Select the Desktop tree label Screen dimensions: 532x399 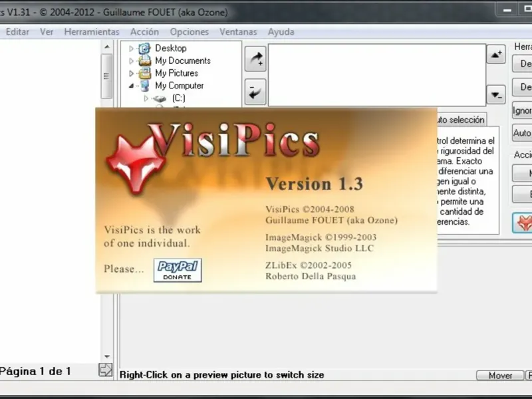click(x=171, y=48)
